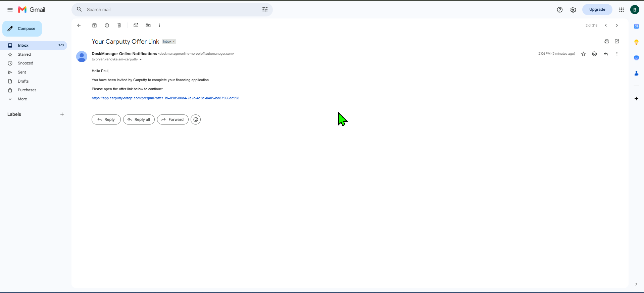Forward this email
The width and height of the screenshot is (644, 293).
click(x=173, y=119)
